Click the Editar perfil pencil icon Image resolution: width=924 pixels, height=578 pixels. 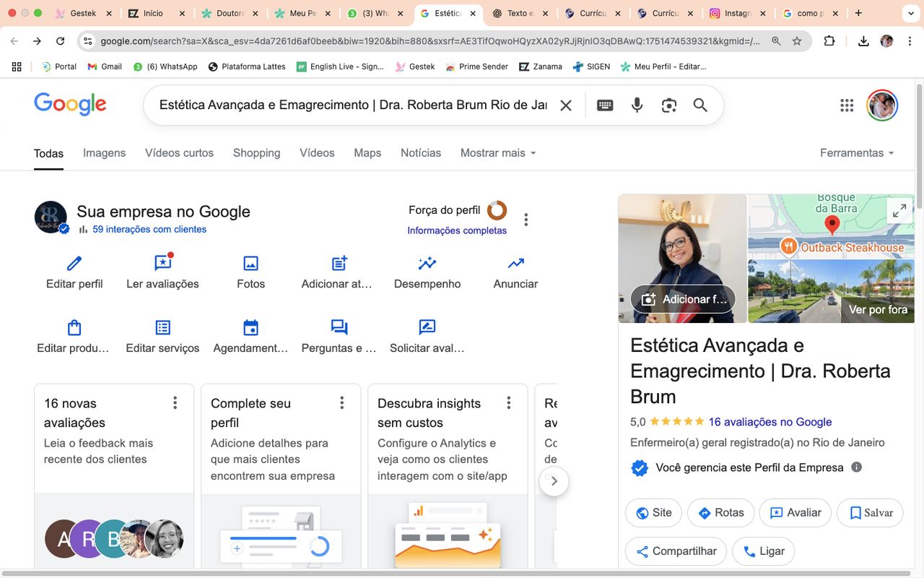click(x=74, y=263)
